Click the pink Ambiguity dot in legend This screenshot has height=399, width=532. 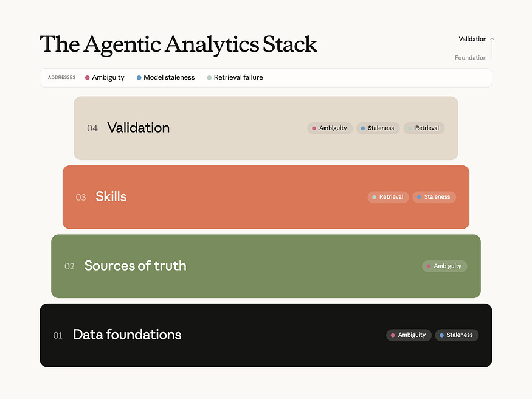[87, 78]
